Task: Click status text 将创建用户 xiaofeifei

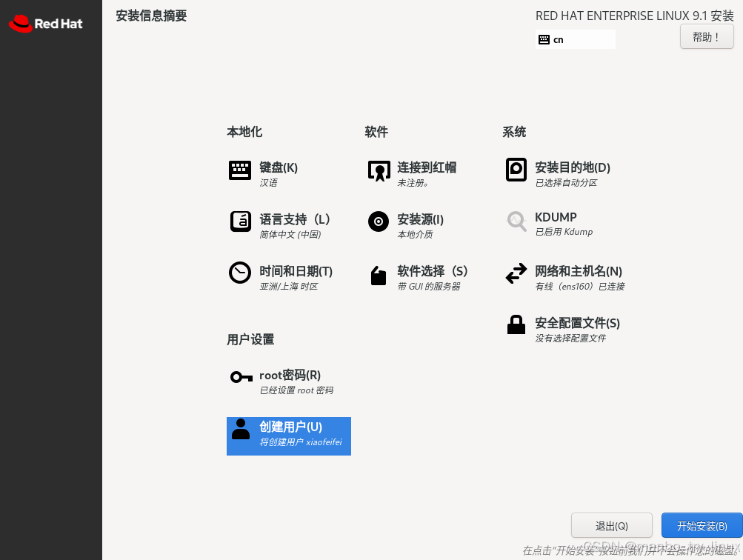Action: pyautogui.click(x=301, y=442)
